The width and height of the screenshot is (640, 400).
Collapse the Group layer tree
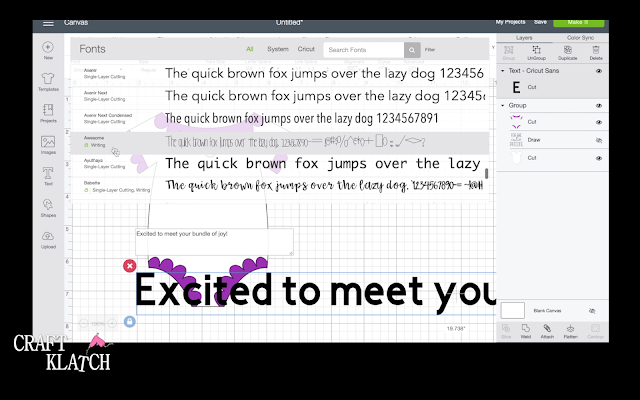pyautogui.click(x=503, y=105)
